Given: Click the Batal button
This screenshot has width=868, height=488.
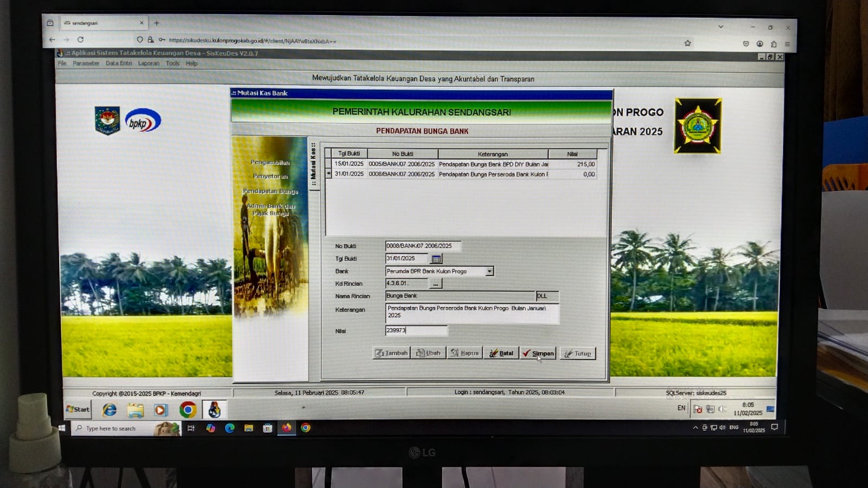Looking at the screenshot, I should [x=501, y=354].
